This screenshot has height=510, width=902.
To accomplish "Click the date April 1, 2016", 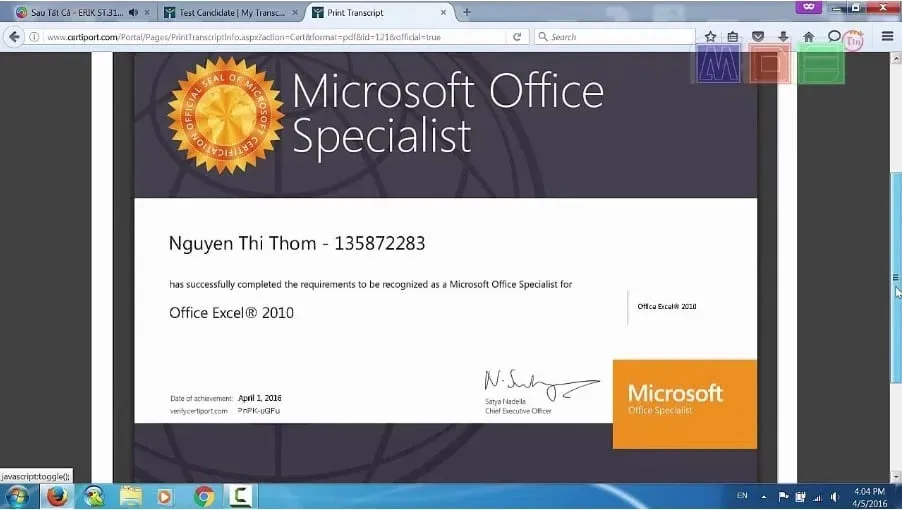I will 259,398.
